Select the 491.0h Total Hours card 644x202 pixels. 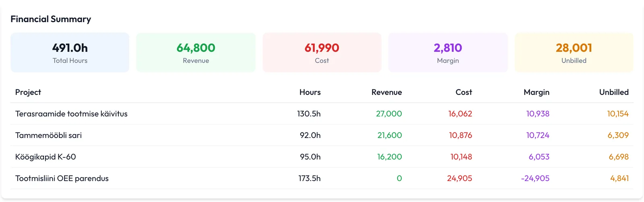coord(70,53)
